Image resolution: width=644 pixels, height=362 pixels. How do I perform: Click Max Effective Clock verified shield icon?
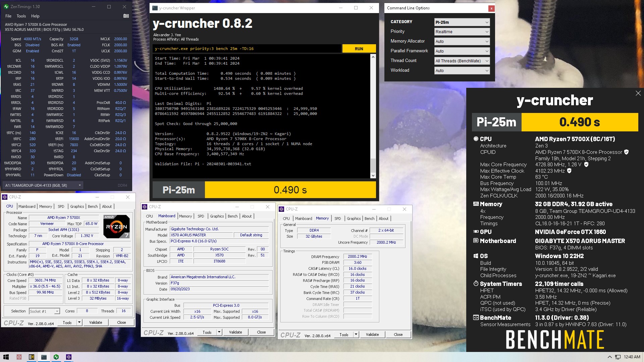tap(569, 171)
